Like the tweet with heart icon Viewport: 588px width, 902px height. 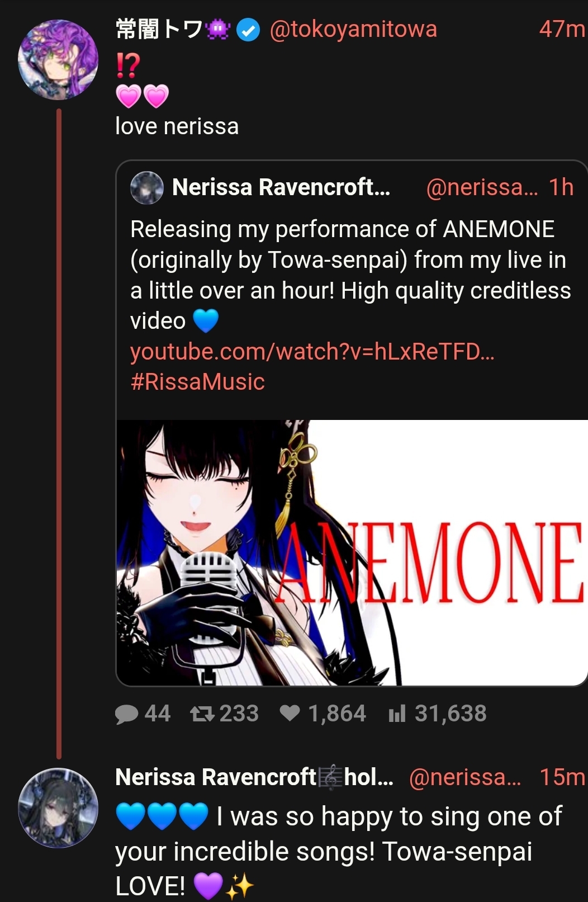[x=290, y=714]
